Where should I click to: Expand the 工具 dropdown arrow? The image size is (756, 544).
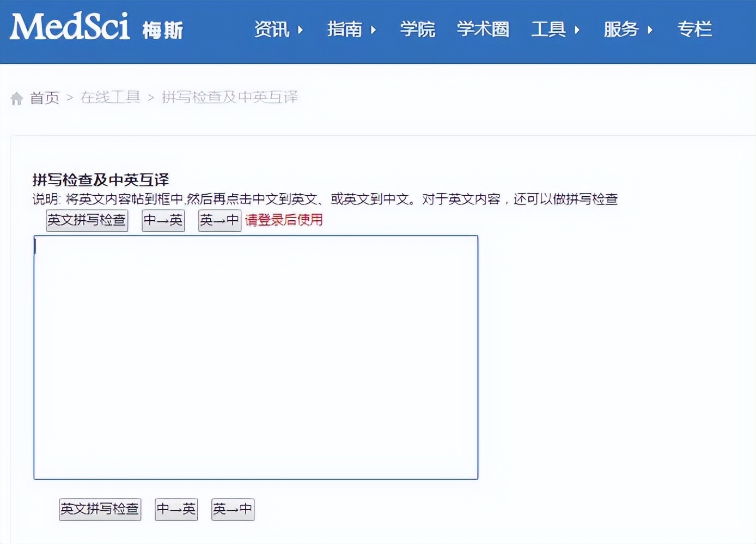(577, 29)
